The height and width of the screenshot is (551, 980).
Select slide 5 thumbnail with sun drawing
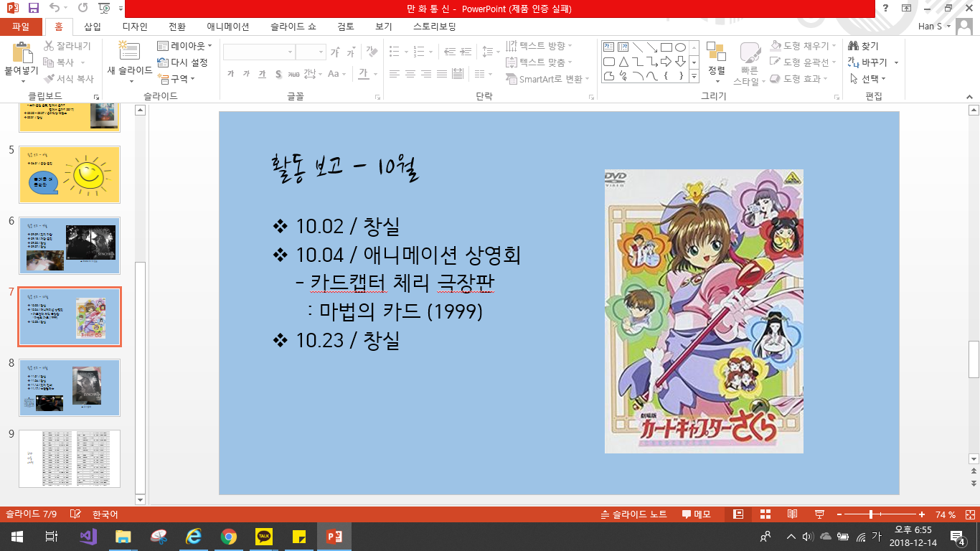click(x=70, y=174)
